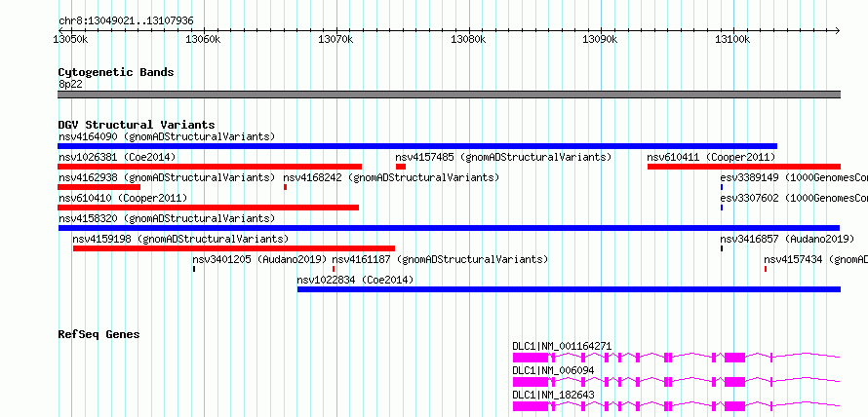Click the esv3389149 blue variant marker
This screenshot has width=868, height=417.
pos(722,187)
